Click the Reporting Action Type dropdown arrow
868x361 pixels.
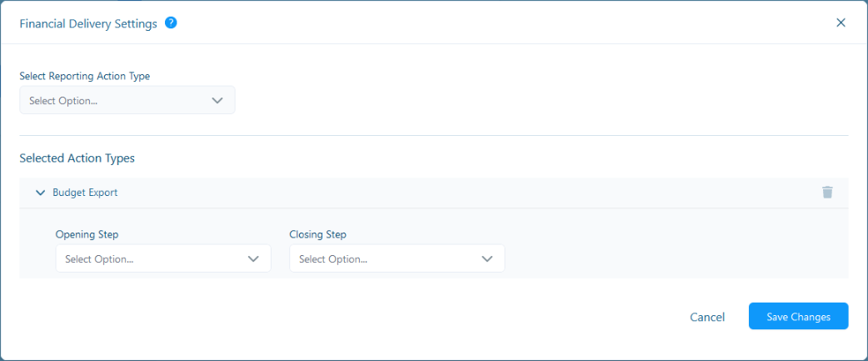[x=217, y=101]
